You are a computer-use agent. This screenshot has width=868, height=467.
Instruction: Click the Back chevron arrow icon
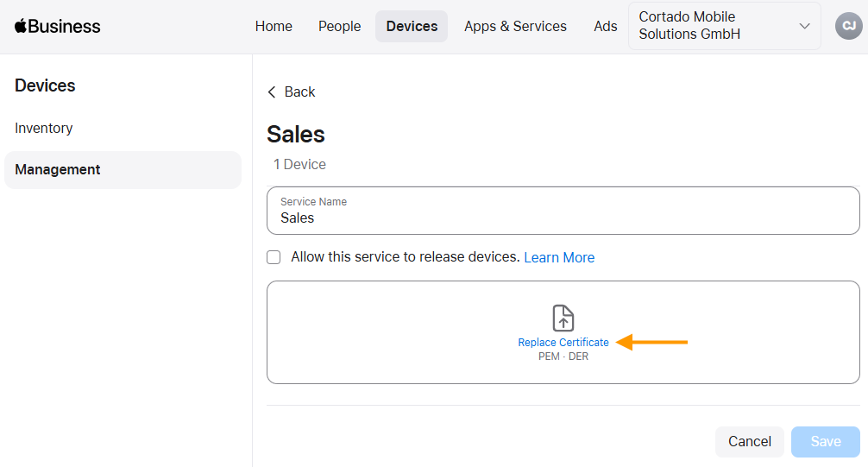[272, 92]
